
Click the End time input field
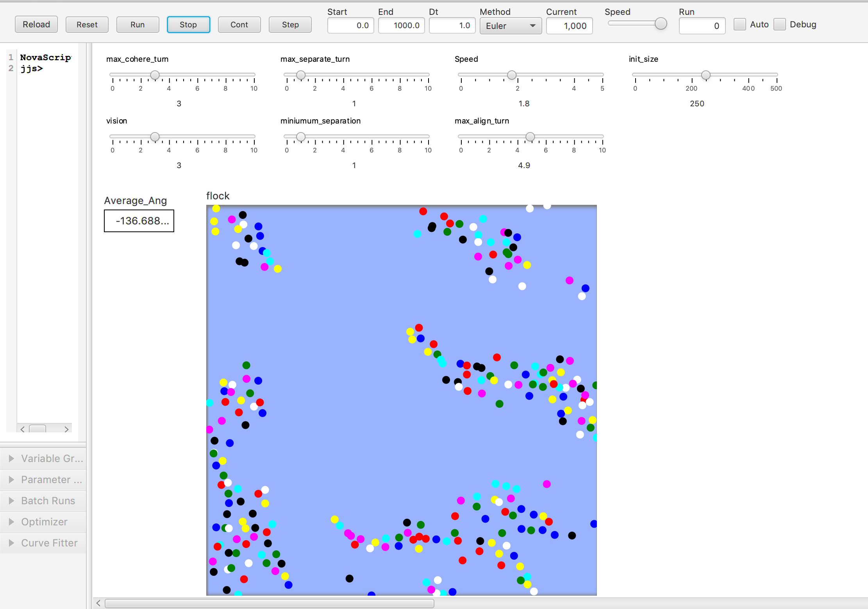click(x=401, y=26)
